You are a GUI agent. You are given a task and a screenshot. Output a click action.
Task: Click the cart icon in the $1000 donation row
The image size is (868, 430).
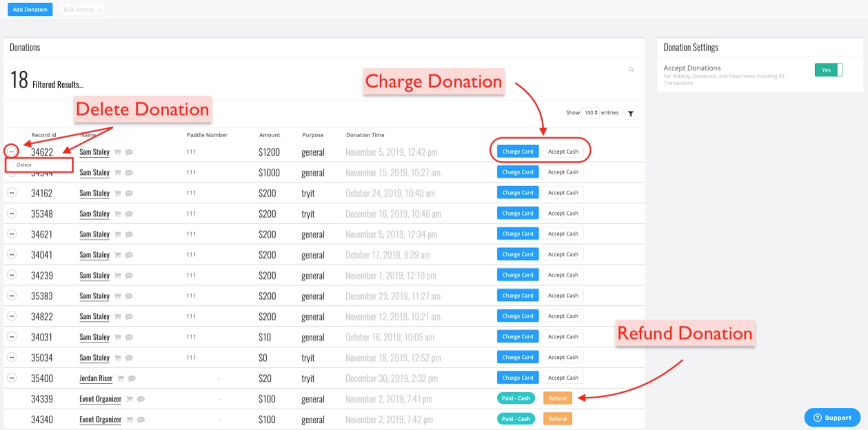point(117,173)
